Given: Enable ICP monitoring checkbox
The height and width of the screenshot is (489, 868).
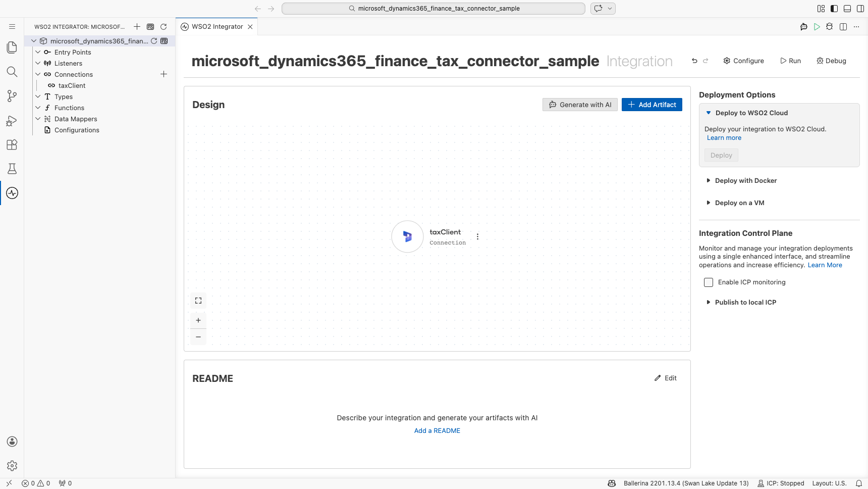Looking at the screenshot, I should (709, 282).
